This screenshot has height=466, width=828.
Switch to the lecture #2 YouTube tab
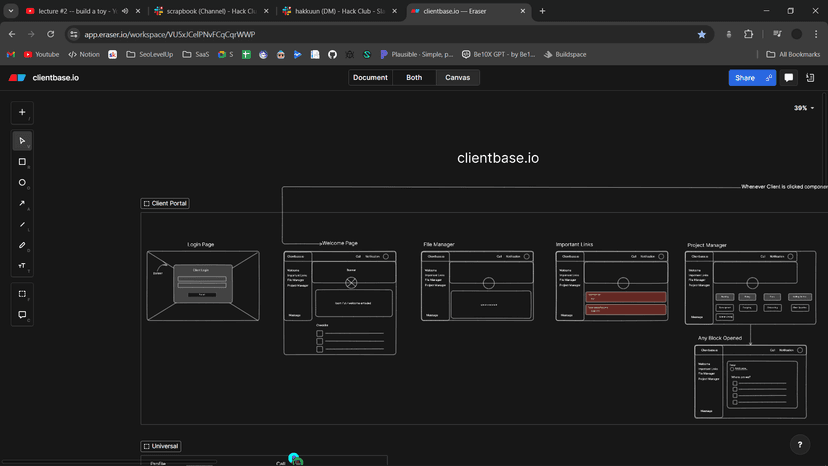click(x=77, y=11)
